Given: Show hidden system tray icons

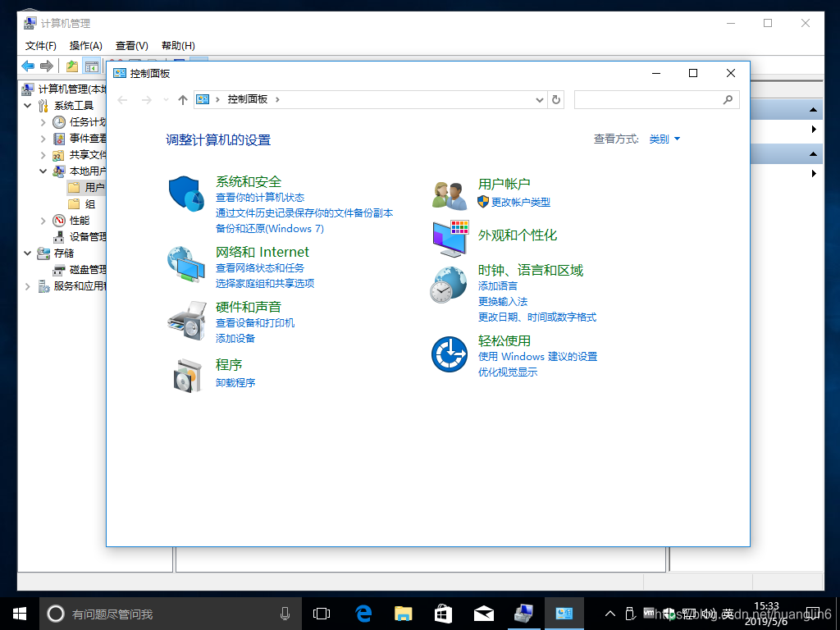Looking at the screenshot, I should tap(609, 614).
